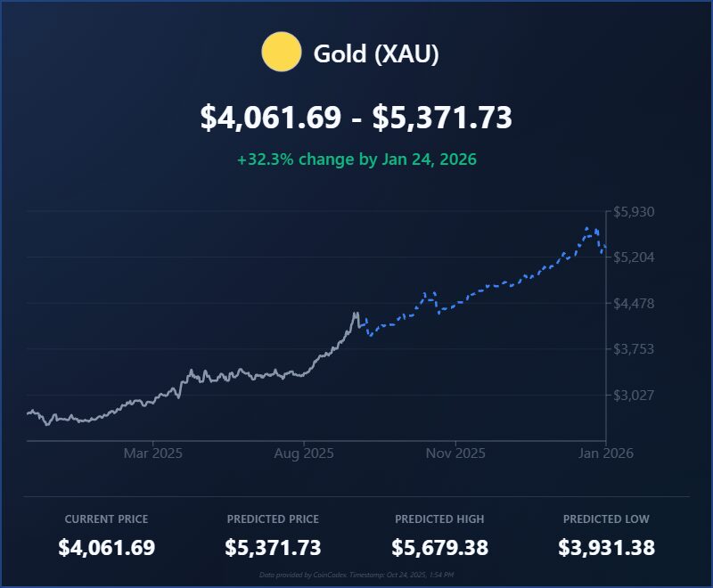Pick the $4,478 y-axis label

635,304
